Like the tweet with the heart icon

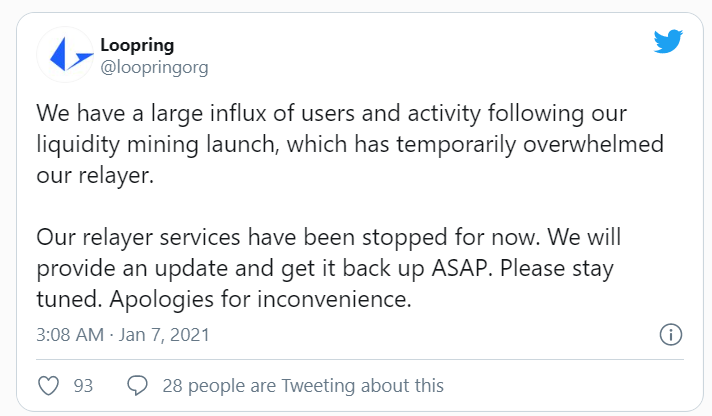coord(47,385)
